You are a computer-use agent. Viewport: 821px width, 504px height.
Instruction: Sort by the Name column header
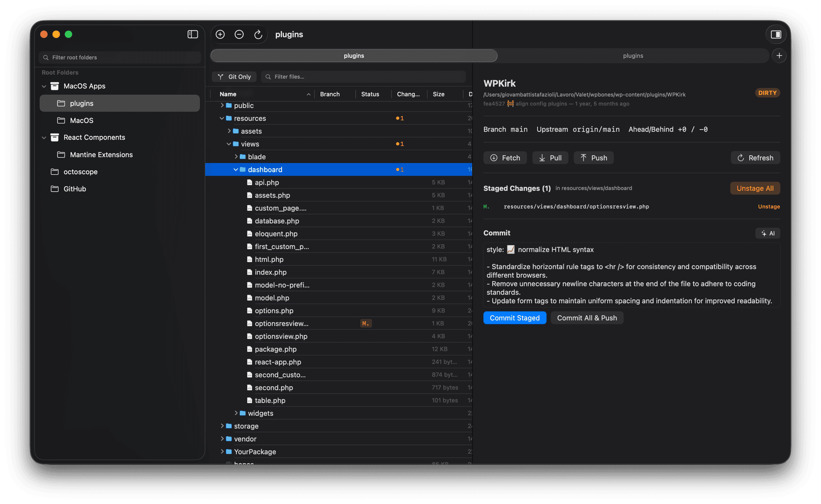coord(263,94)
